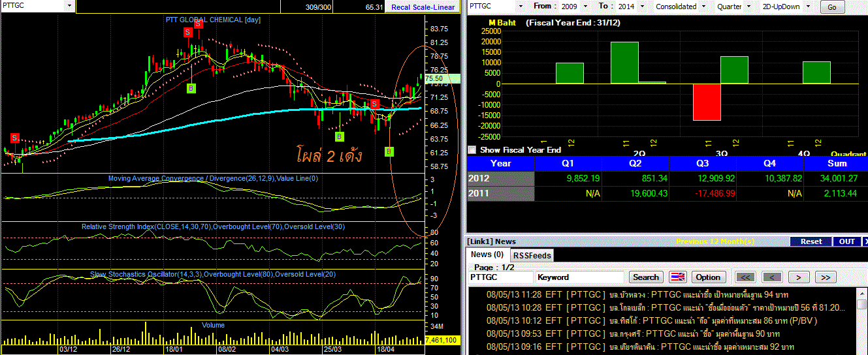Click the -17,486.99 Q3 2011 cell
868x355 pixels.
tap(703, 193)
